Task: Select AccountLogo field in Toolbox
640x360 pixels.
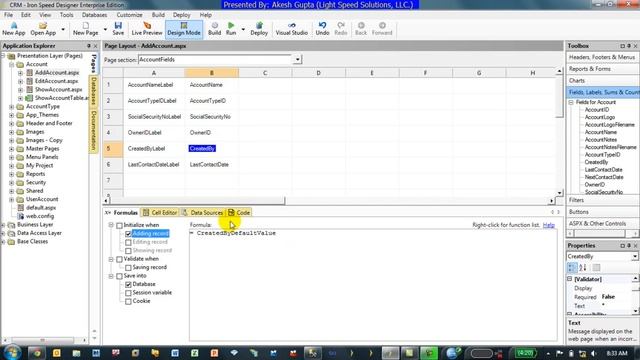Action: pos(600,117)
